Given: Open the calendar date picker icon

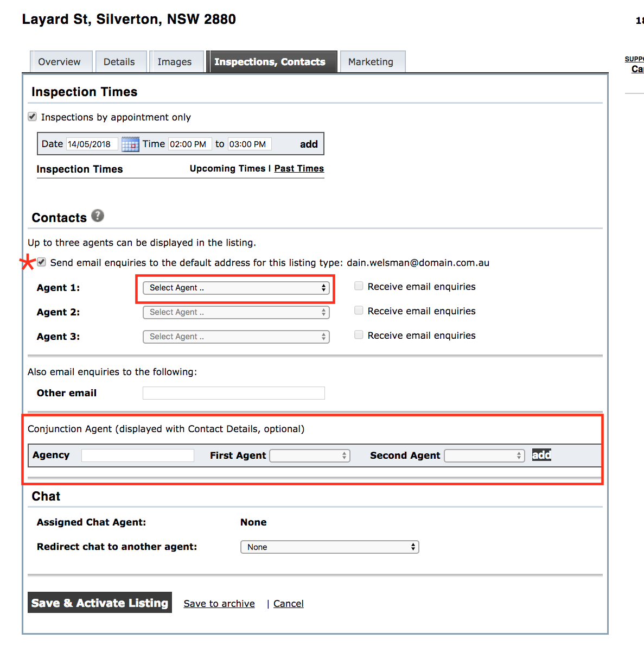Looking at the screenshot, I should click(130, 144).
